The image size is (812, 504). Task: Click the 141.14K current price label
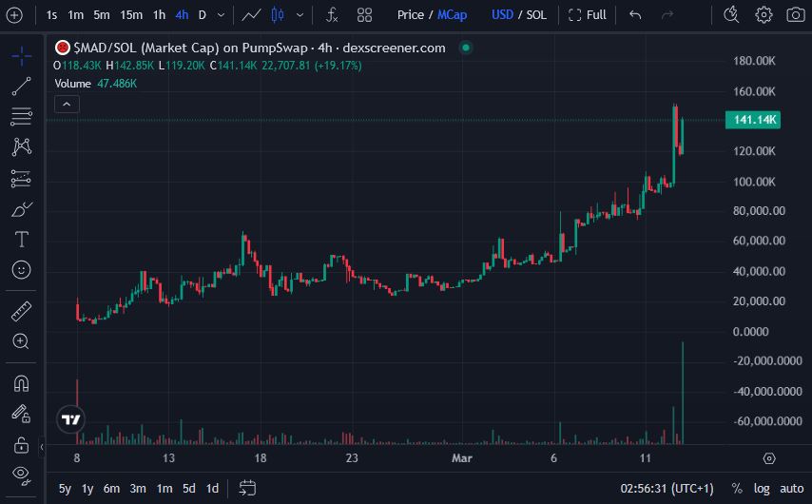(x=753, y=120)
